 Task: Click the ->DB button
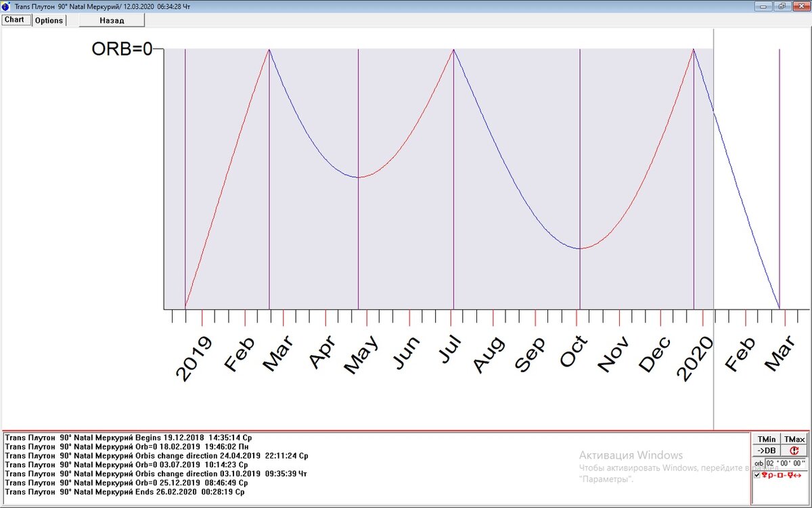[x=767, y=450]
